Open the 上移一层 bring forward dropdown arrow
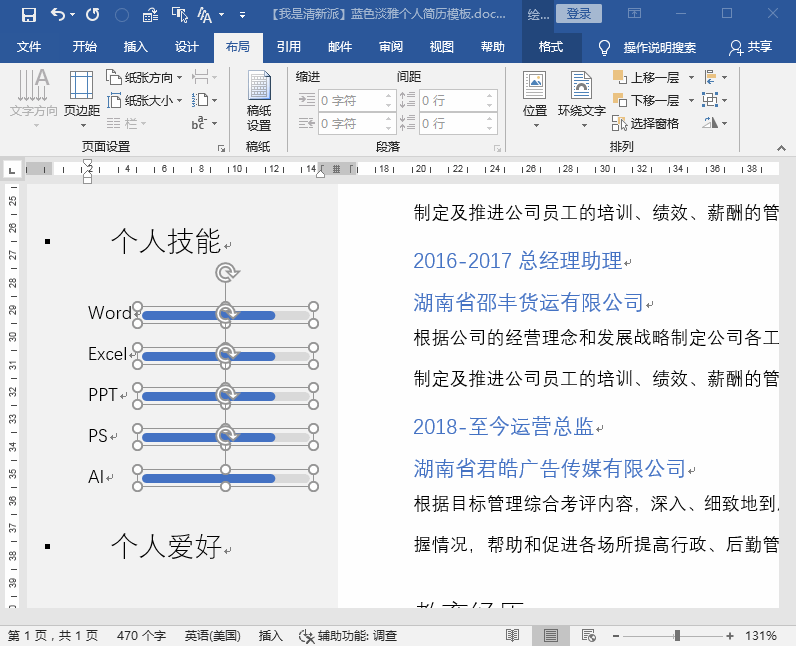The image size is (796, 646). (x=691, y=78)
